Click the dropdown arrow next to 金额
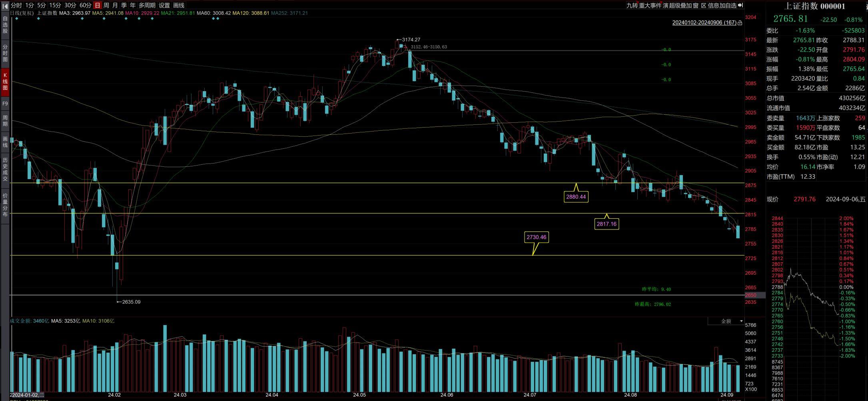The width and height of the screenshot is (868, 401). [x=741, y=321]
